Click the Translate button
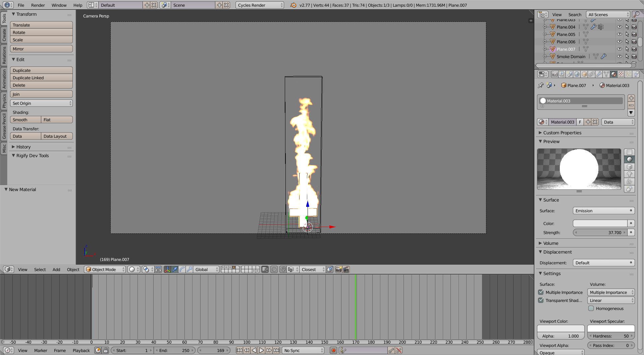This screenshot has height=355, width=644. coord(41,25)
